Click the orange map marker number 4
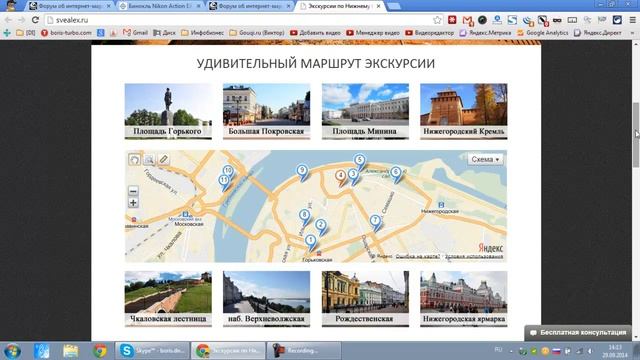 click(x=341, y=177)
